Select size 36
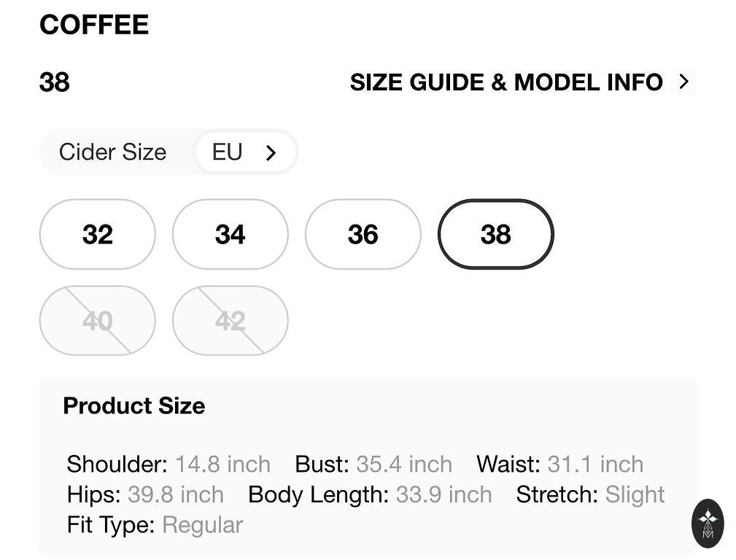Viewport: 736px width, 560px height. coord(363,234)
